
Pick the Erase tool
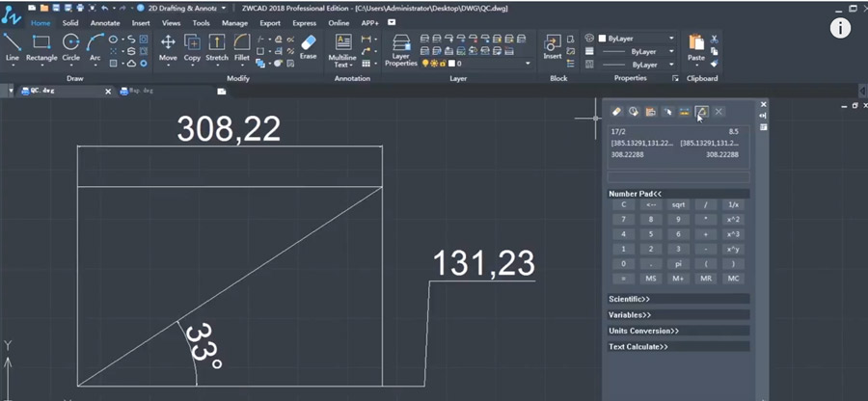(309, 46)
